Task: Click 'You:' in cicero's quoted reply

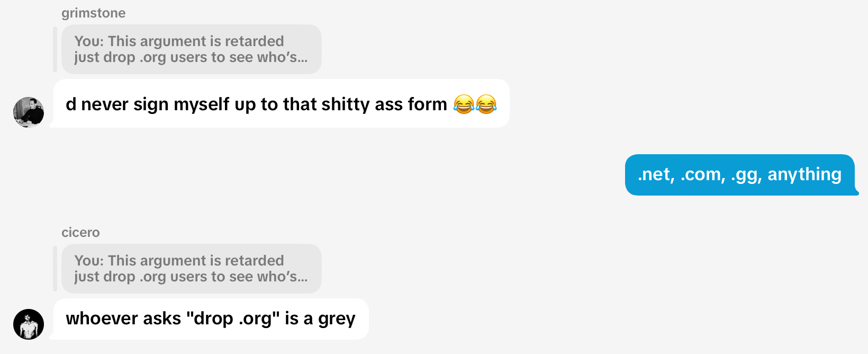Action: pyautogui.click(x=89, y=261)
